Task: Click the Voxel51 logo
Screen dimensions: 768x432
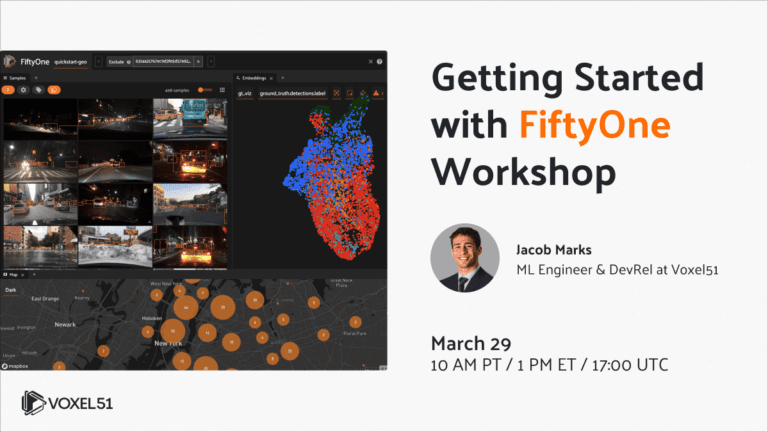Action: (67, 403)
